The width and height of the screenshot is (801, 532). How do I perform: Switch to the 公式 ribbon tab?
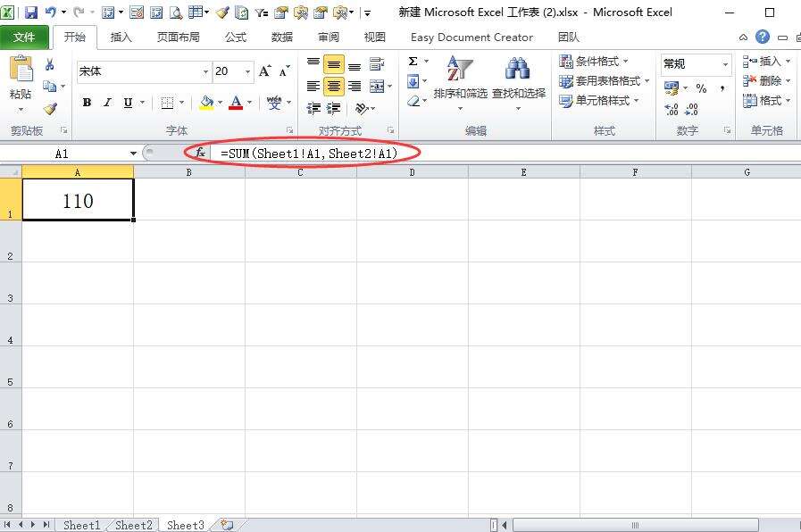coord(236,37)
